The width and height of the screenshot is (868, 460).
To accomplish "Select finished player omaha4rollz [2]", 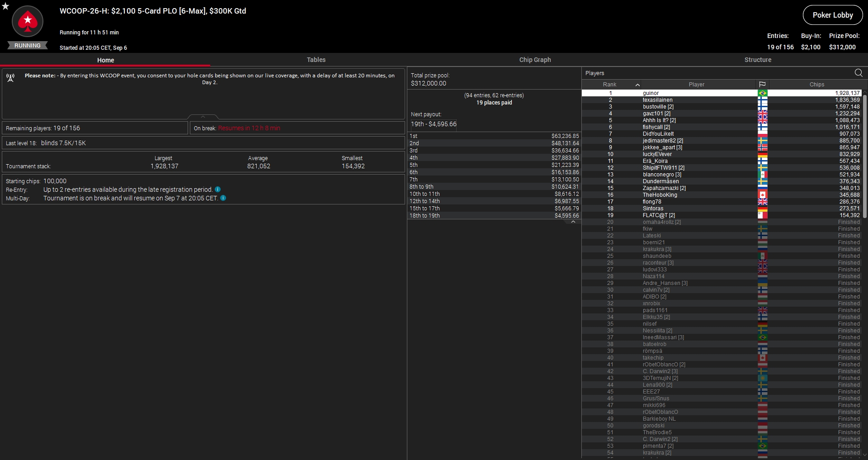I will [x=722, y=222].
